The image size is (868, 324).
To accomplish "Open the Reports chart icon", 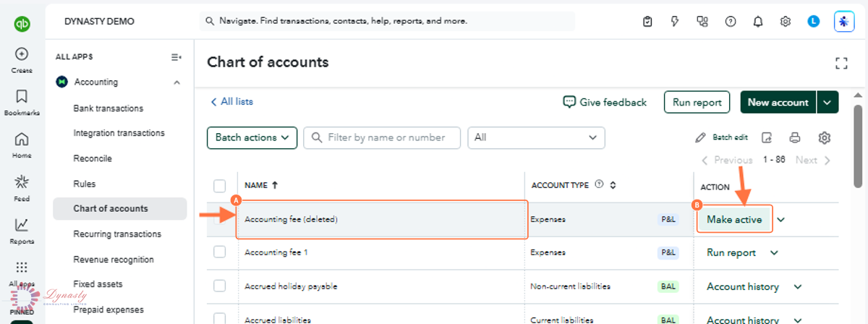I will pyautogui.click(x=22, y=225).
